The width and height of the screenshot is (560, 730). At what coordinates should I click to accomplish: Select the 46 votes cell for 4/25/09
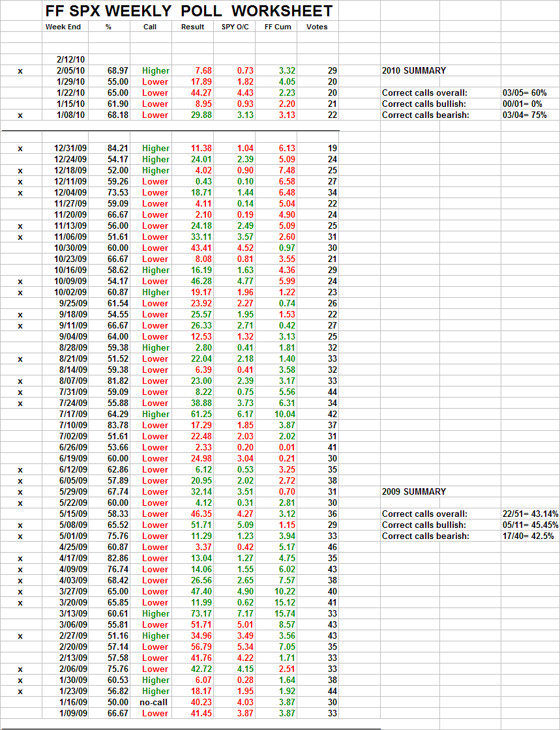click(x=332, y=547)
